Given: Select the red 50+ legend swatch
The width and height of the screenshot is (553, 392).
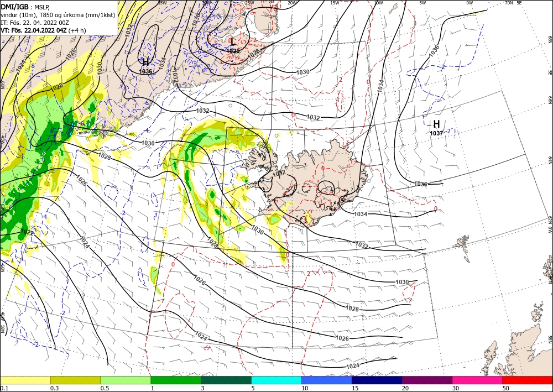Looking at the screenshot, I should (528, 380).
